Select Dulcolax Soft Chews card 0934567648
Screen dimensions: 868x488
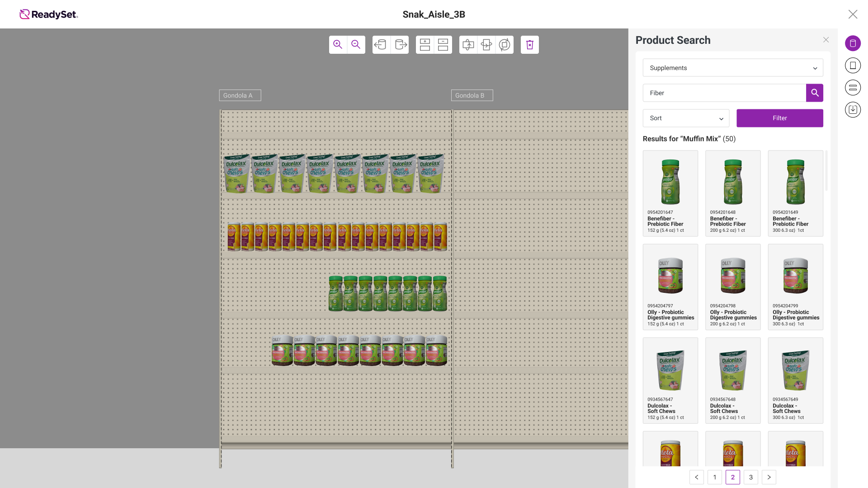tap(733, 380)
